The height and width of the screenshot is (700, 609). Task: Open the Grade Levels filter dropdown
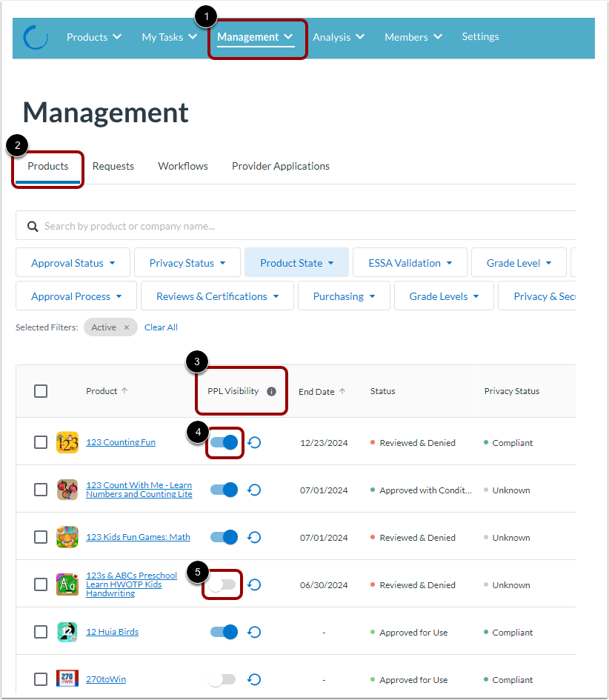tap(444, 296)
